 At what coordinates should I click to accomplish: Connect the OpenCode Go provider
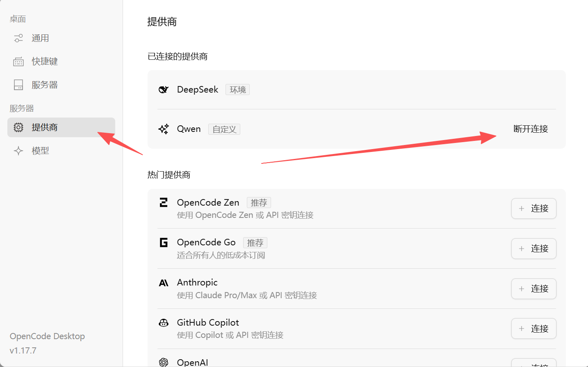(x=533, y=249)
